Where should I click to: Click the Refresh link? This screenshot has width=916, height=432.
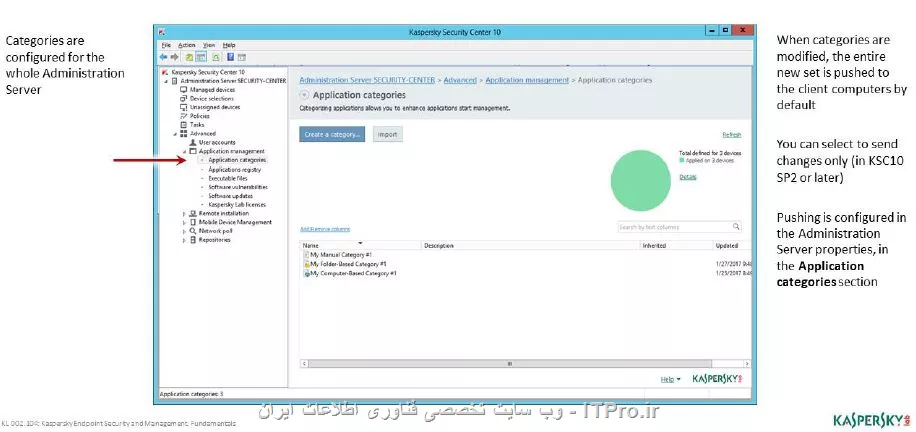[732, 135]
